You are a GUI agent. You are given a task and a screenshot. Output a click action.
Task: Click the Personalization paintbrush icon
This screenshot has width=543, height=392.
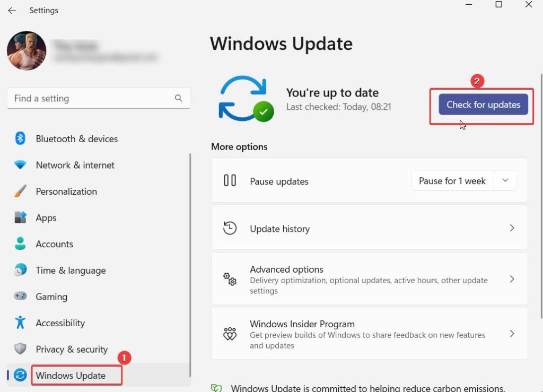[x=20, y=191]
